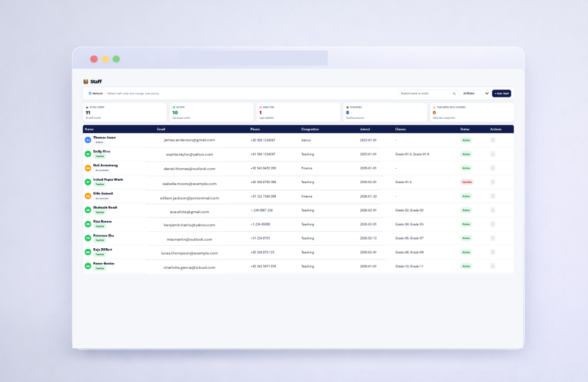
Task: Open actions menu for Rozee Genius row
Action: tap(493, 266)
